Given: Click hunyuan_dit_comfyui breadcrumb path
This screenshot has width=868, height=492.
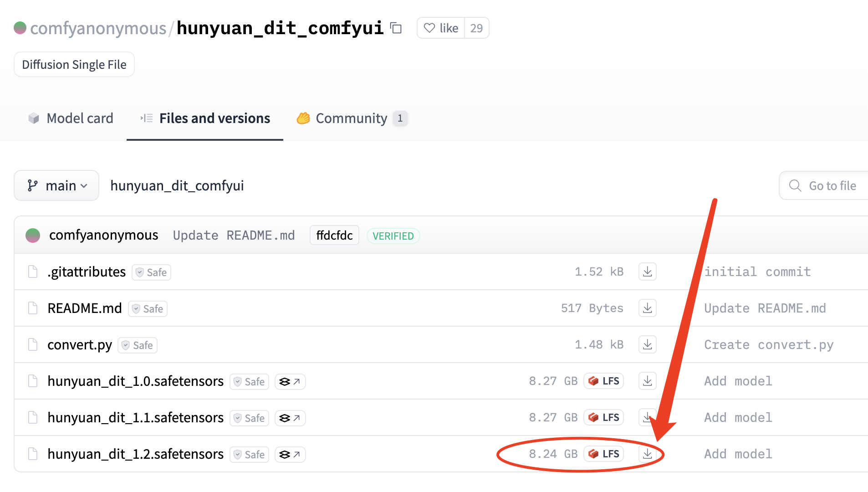Looking at the screenshot, I should coord(177,186).
